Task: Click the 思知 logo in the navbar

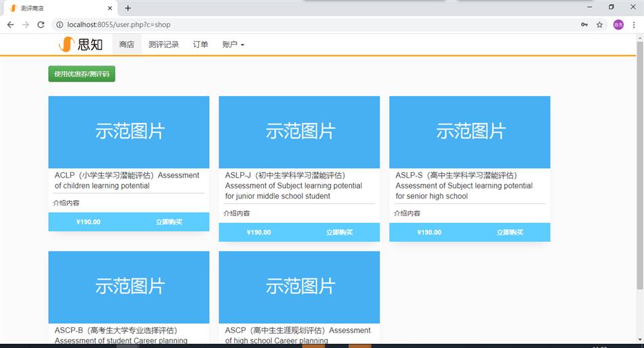Action: click(80, 45)
